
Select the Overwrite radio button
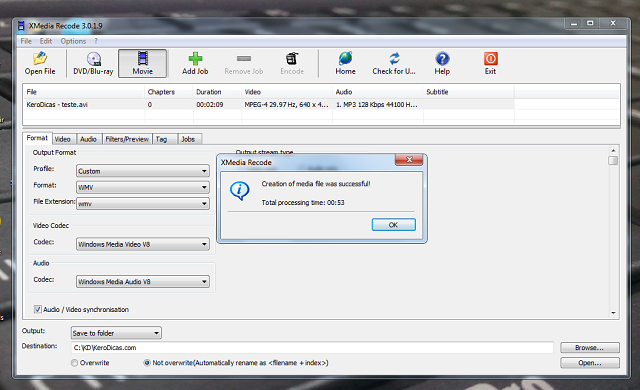(x=74, y=363)
